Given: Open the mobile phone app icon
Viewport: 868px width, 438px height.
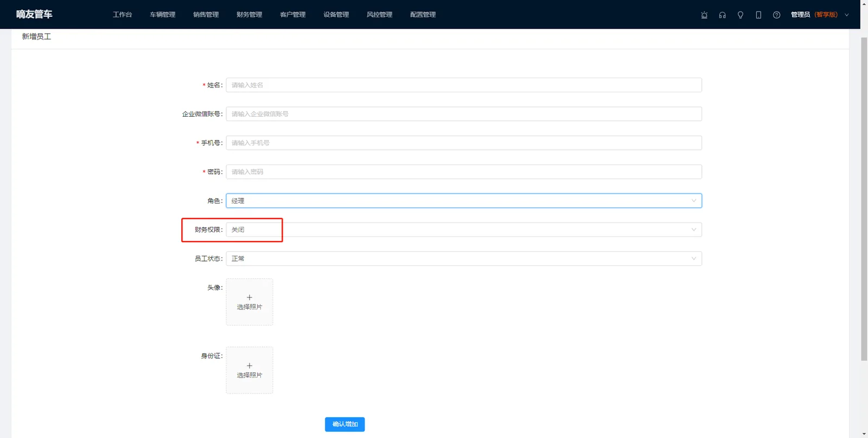Looking at the screenshot, I should coord(758,15).
